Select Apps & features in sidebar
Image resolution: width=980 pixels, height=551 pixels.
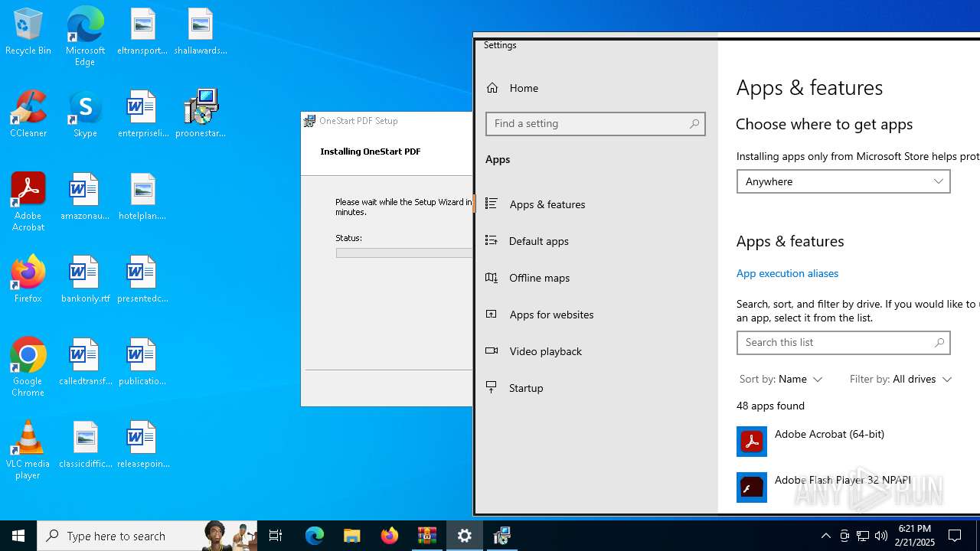coord(596,204)
